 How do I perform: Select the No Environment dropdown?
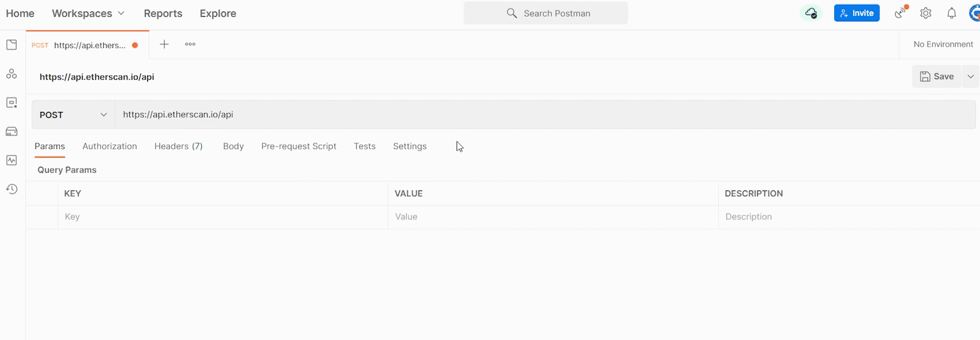(943, 44)
